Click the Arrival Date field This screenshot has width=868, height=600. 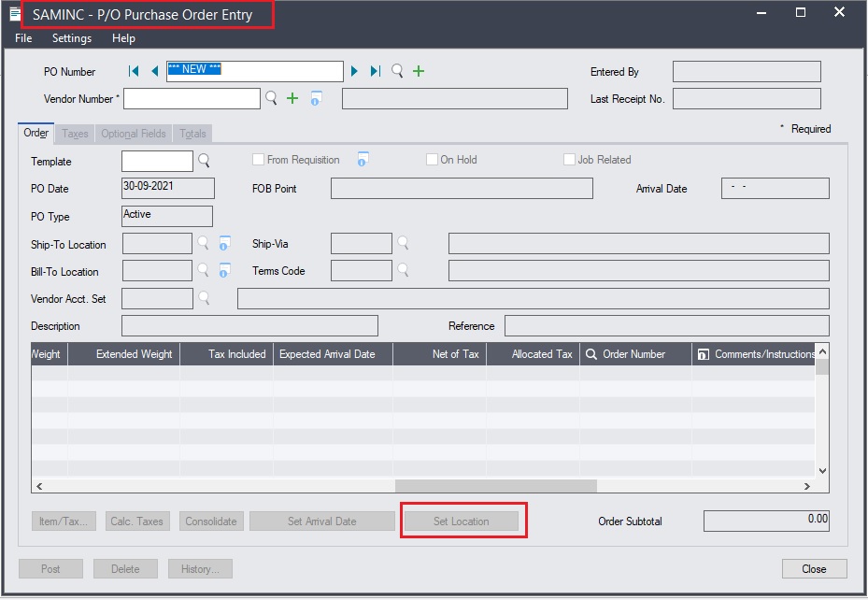pos(775,188)
